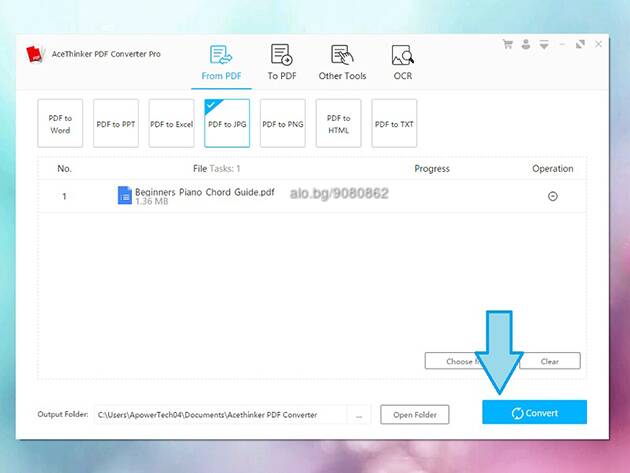The width and height of the screenshot is (630, 473).
Task: Click the Choose file button
Action: (454, 361)
